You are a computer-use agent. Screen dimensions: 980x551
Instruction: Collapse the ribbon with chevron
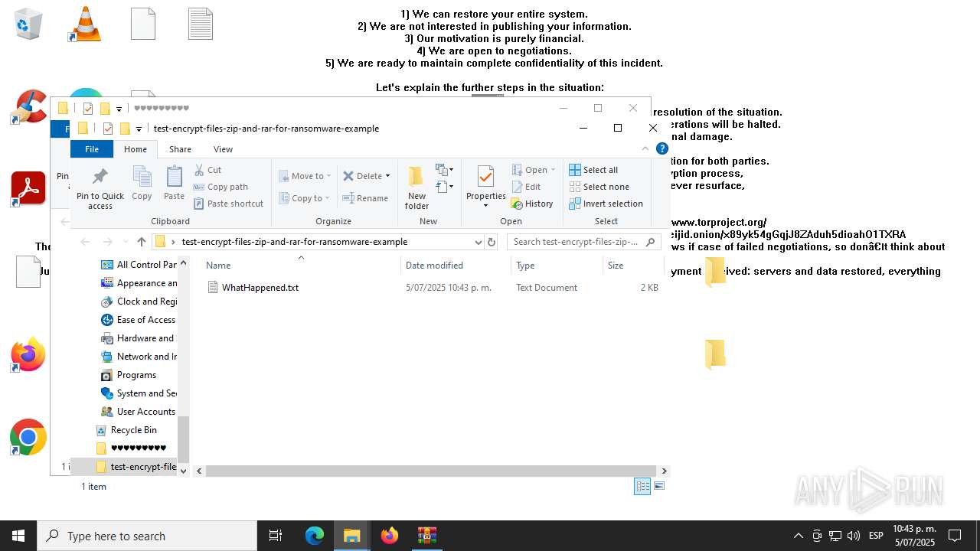(645, 148)
